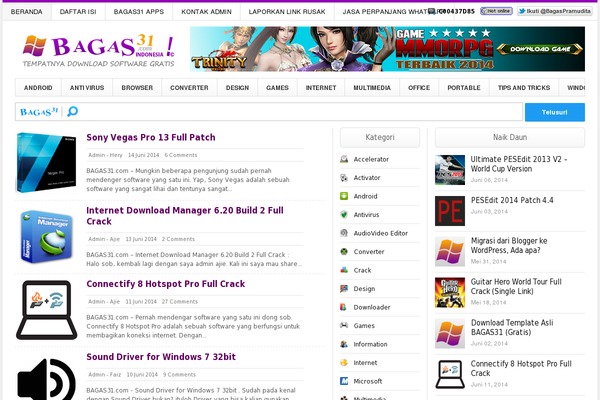
Task: Click the Telusuri search button
Action: click(554, 112)
